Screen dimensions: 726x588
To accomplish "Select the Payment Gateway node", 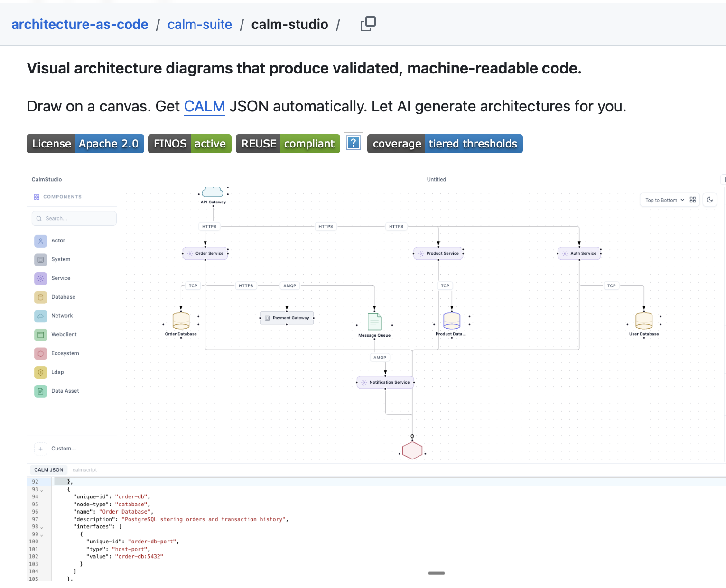I will coord(287,318).
